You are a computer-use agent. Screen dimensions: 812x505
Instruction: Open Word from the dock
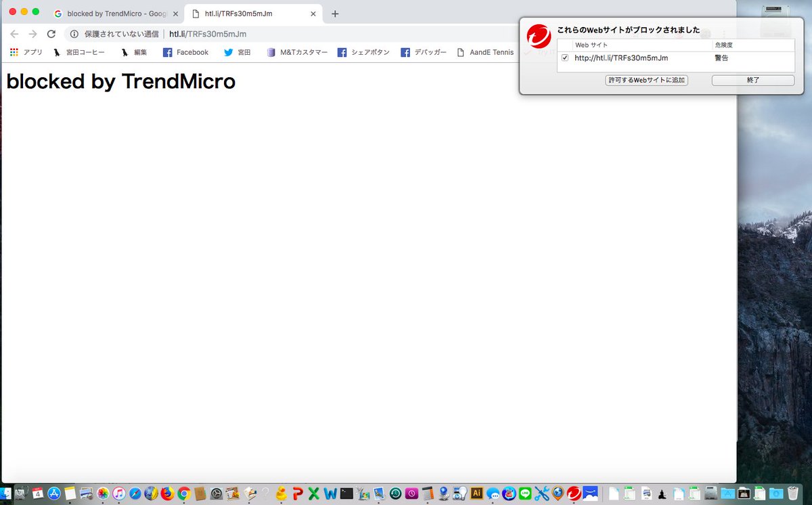click(330, 493)
